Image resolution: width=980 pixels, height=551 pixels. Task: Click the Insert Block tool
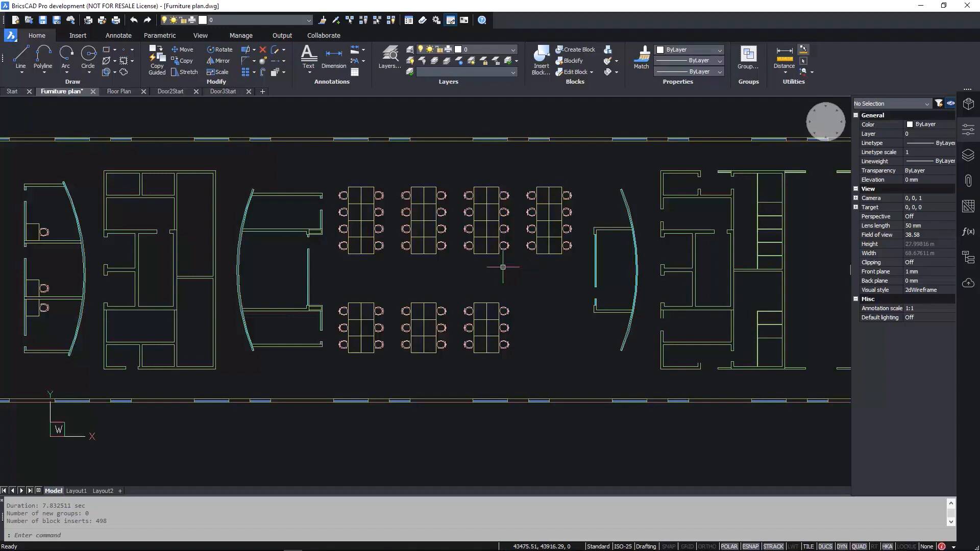coord(541,60)
